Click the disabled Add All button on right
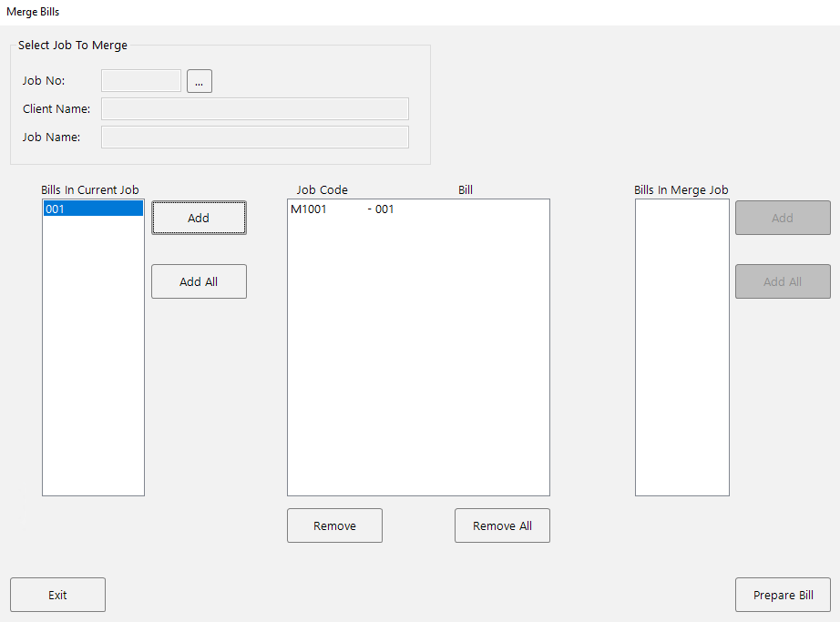This screenshot has width=840, height=622. tap(782, 280)
